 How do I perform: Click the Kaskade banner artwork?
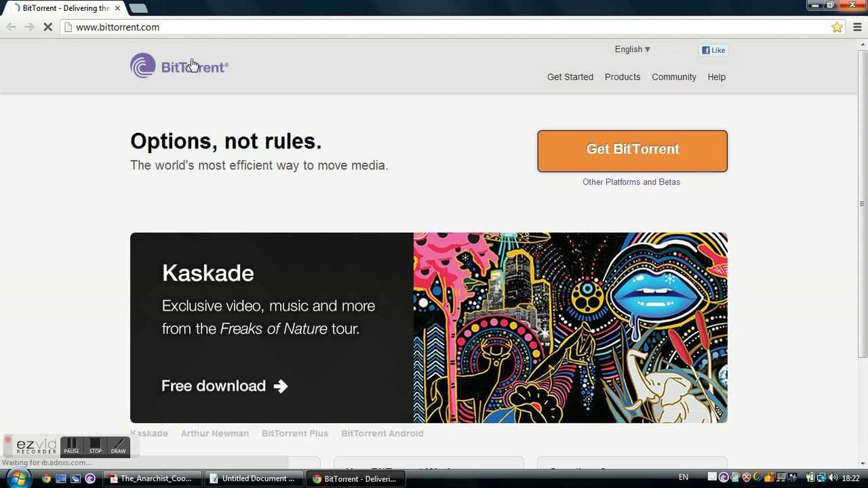pos(570,328)
